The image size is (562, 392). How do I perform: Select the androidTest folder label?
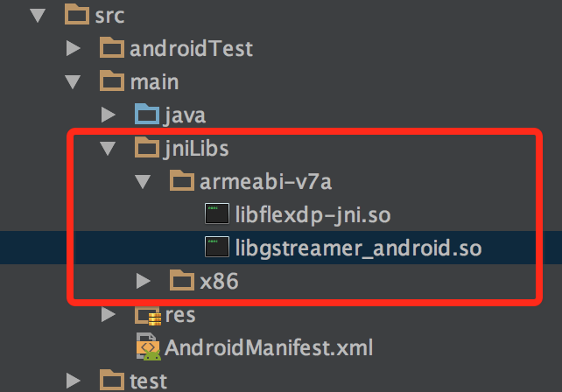(x=192, y=48)
